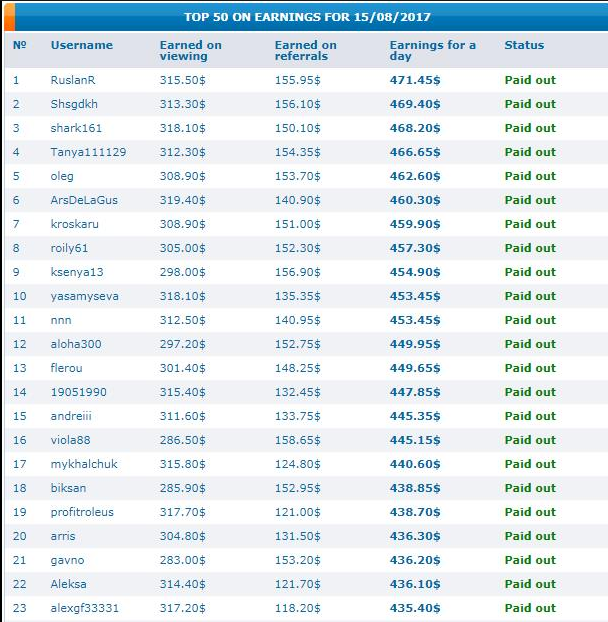Click the Earnings for a day header
The image size is (608, 622).
[x=433, y=51]
